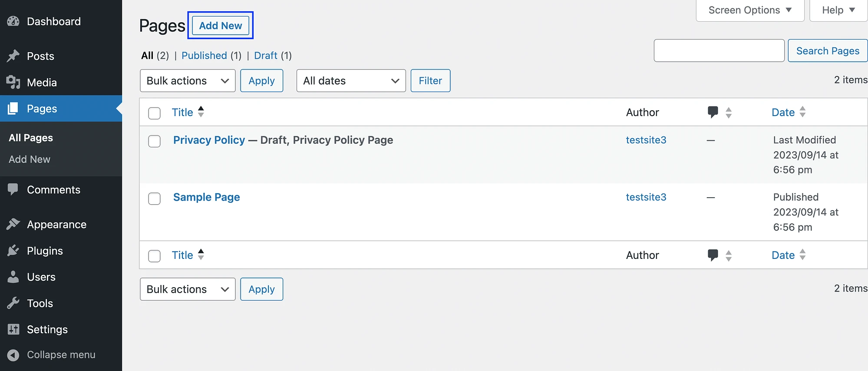The width and height of the screenshot is (868, 371).
Task: Select All Pages submenu item
Action: [x=31, y=138]
